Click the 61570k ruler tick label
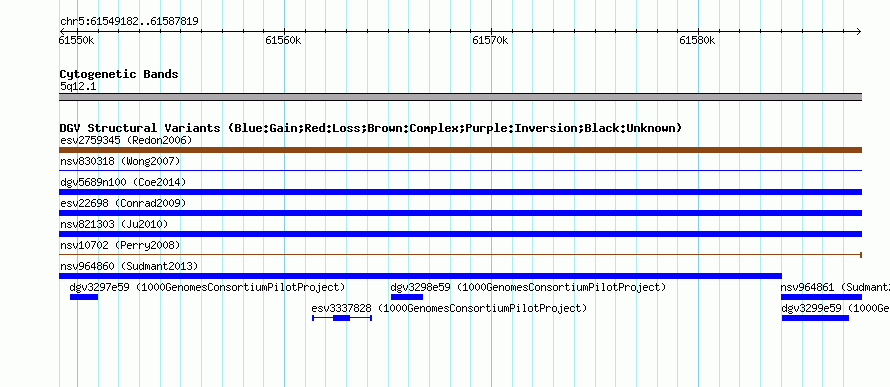 tap(490, 40)
